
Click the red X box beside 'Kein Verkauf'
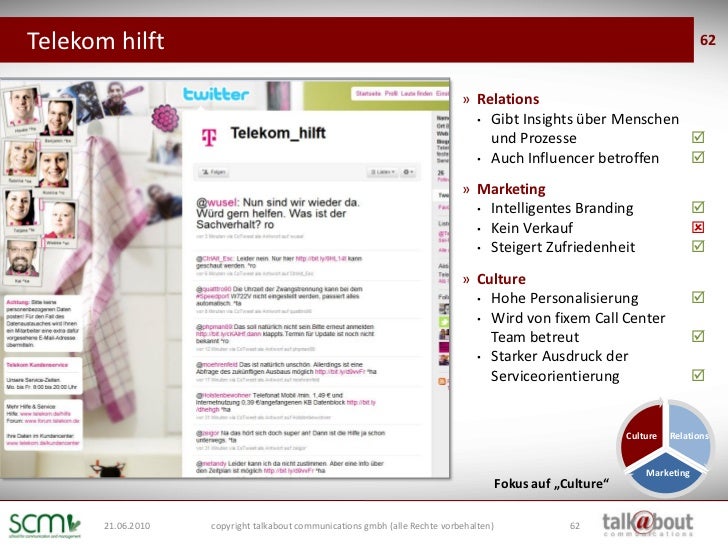(698, 227)
